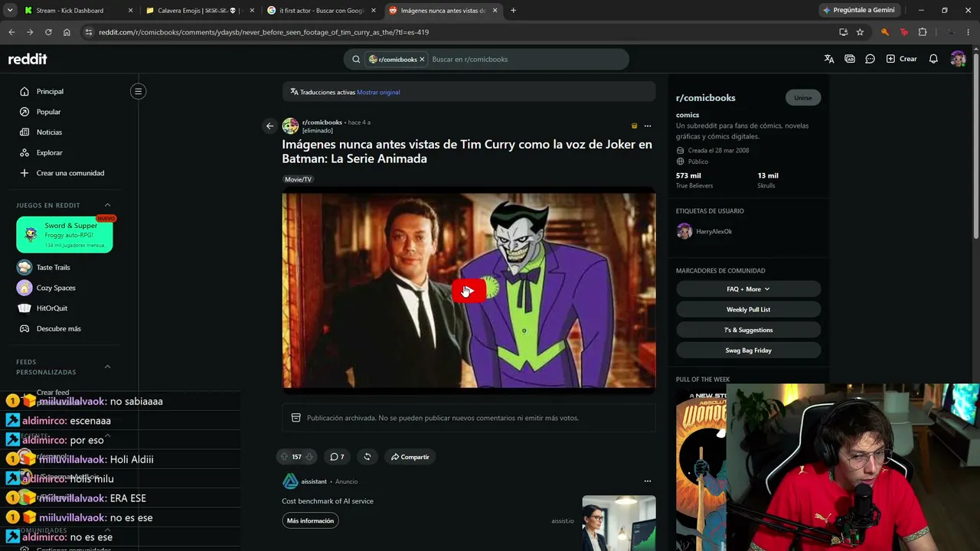Click the Reddit logo
Screen dimensions: 980x551
(x=28, y=59)
